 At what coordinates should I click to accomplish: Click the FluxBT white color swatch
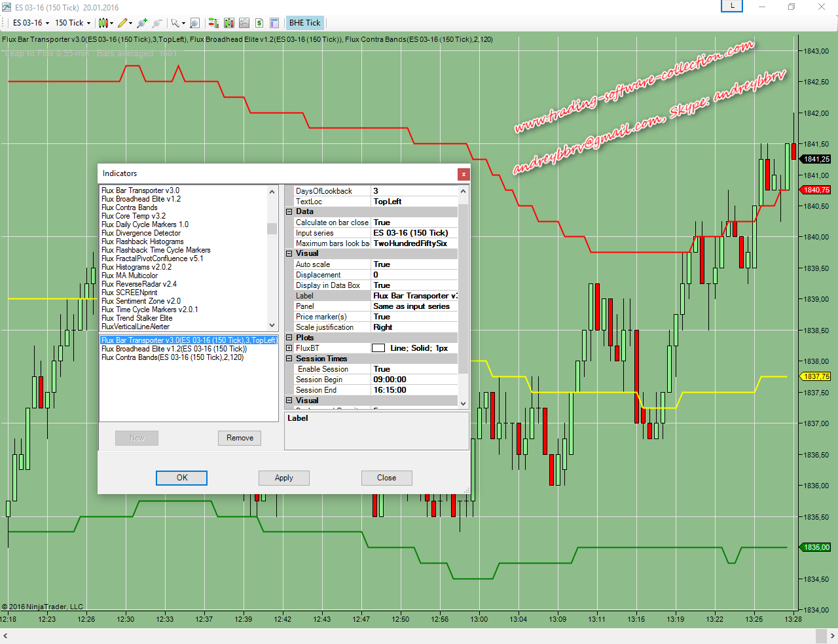[x=378, y=348]
